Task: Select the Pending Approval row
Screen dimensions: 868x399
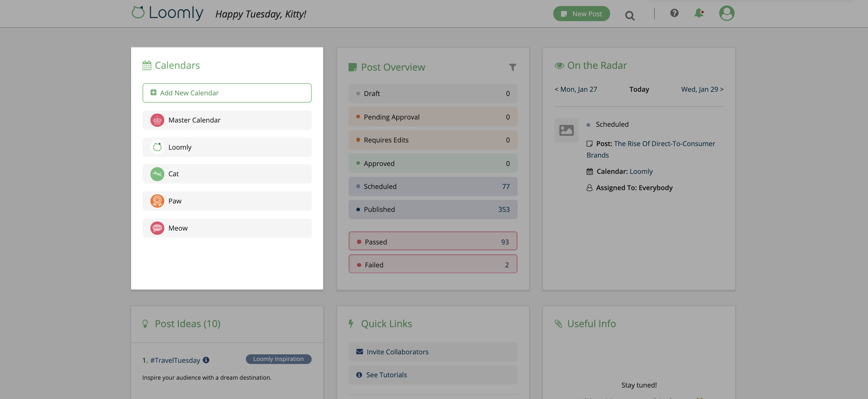Action: pos(433,117)
